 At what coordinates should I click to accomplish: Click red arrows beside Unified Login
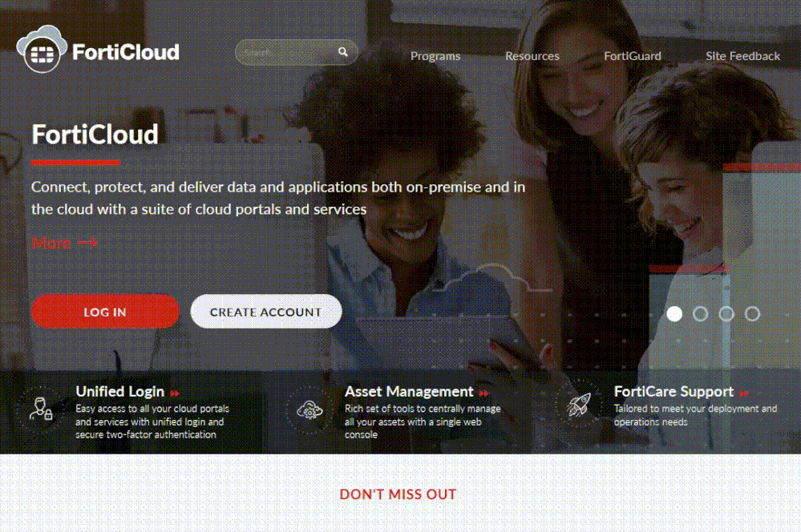(x=175, y=393)
